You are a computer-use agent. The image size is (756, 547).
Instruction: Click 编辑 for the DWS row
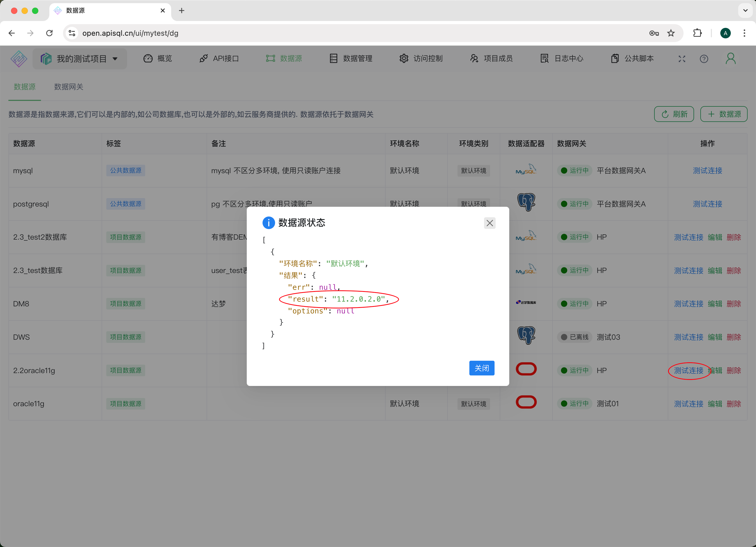tap(715, 337)
